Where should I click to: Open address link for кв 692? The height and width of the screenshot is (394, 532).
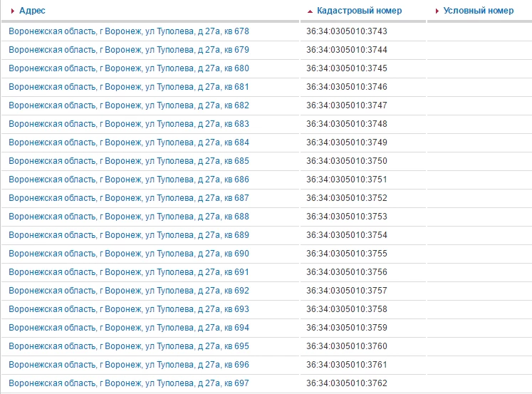tap(129, 291)
